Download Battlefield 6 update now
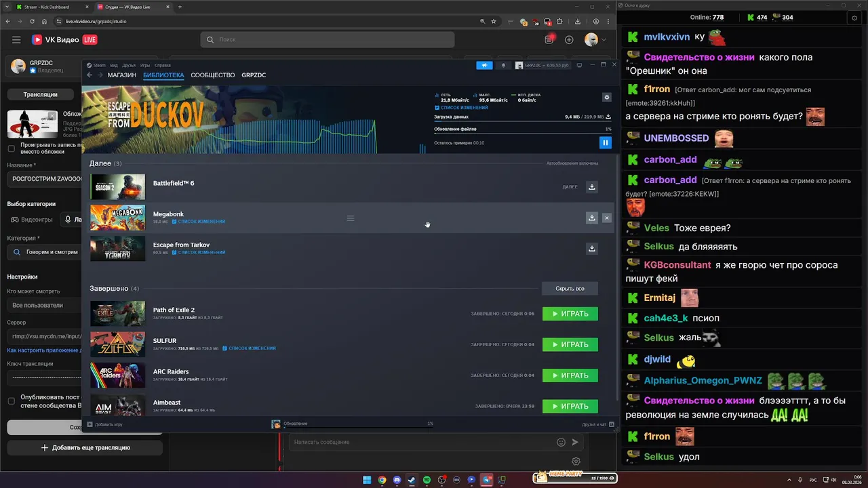Image resolution: width=868 pixels, height=488 pixels. [x=592, y=187]
